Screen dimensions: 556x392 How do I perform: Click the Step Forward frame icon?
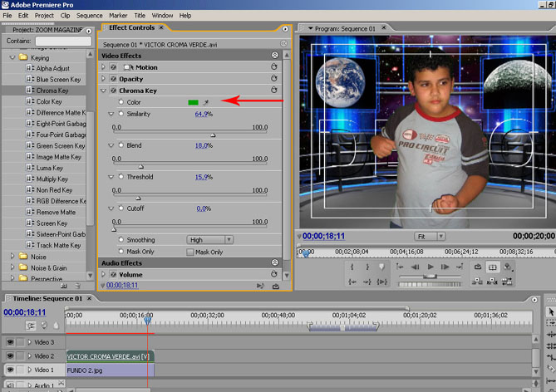click(445, 267)
